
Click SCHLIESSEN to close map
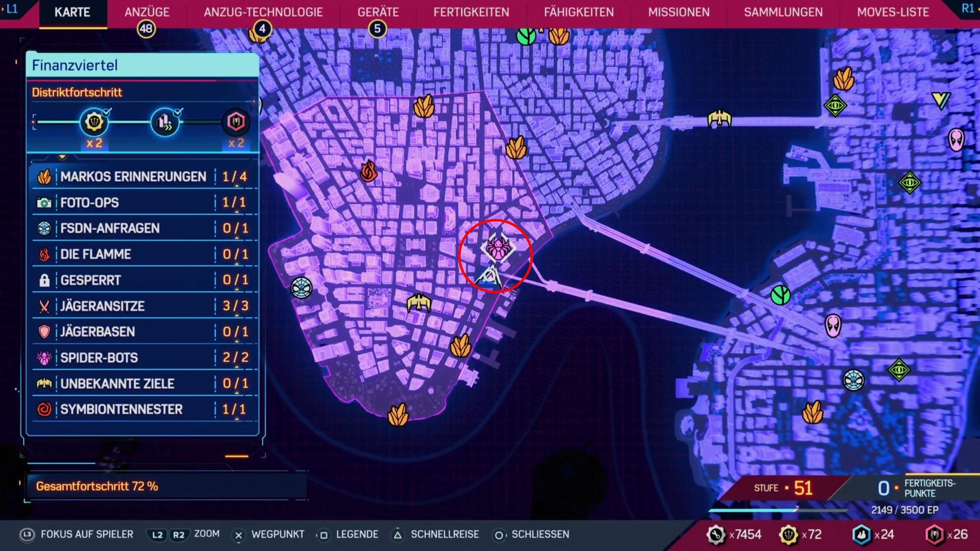(531, 534)
